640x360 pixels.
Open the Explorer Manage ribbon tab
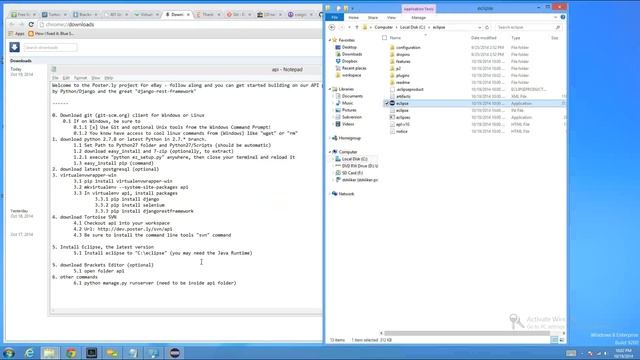[x=418, y=18]
